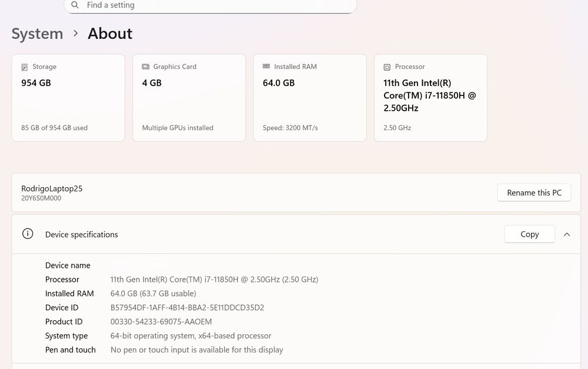Click the breadcrumb chevron separator
Screen dimensions: 588x369
click(75, 34)
